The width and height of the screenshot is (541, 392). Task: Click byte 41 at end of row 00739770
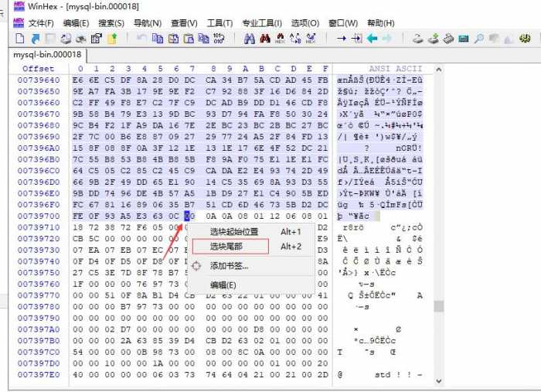click(x=322, y=295)
